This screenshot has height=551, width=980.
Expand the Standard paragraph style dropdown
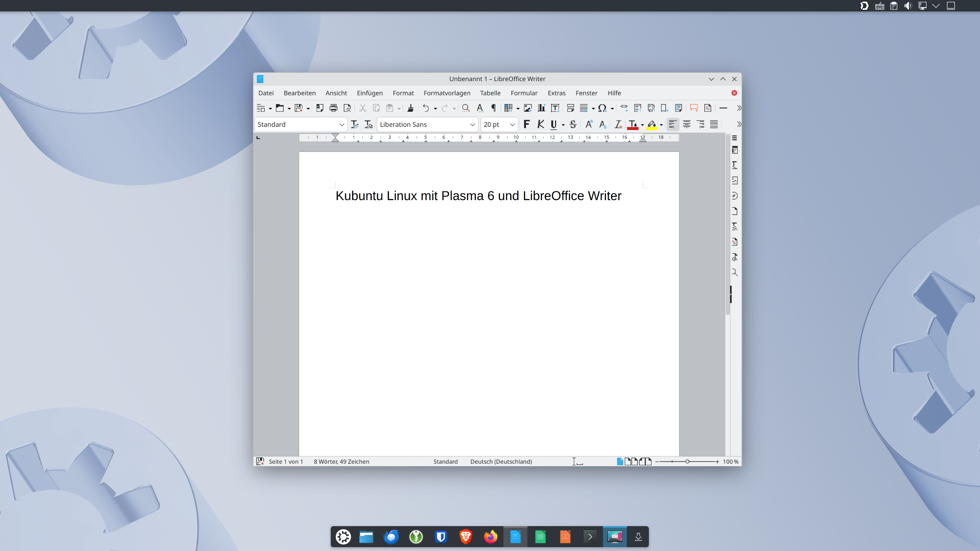point(341,125)
